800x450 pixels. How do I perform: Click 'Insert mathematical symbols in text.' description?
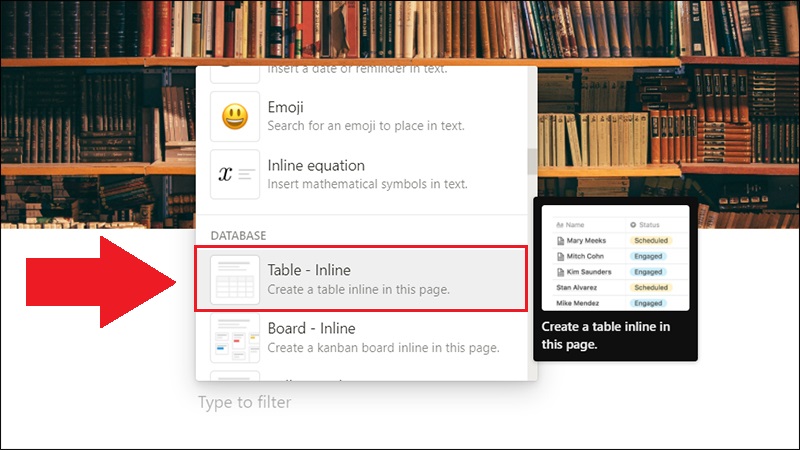click(367, 184)
